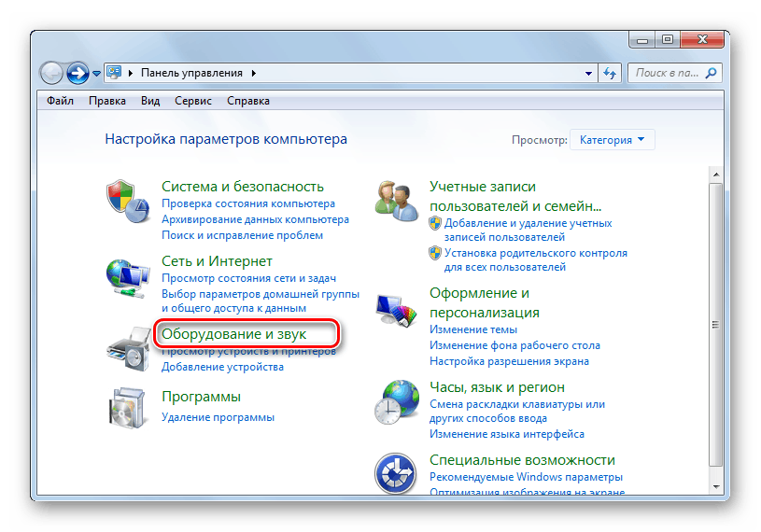Click Проверка состояния компьютера link
The width and height of the screenshot is (761, 532).
(248, 203)
